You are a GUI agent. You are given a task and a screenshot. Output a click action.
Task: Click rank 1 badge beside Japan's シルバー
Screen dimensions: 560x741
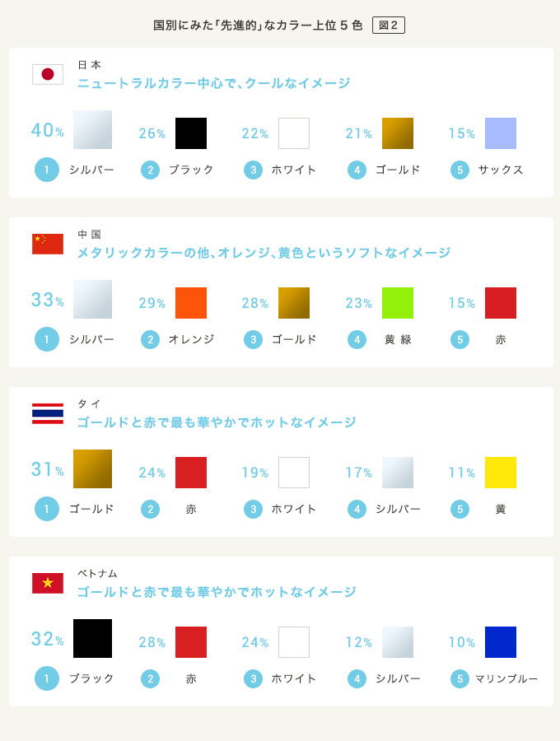pyautogui.click(x=47, y=170)
